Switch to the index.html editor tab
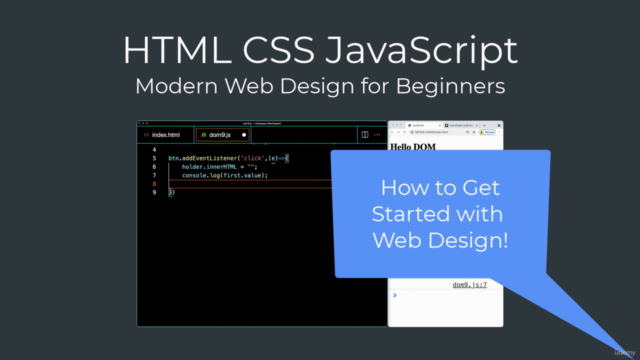Image resolution: width=640 pixels, height=360 pixels. 166,135
